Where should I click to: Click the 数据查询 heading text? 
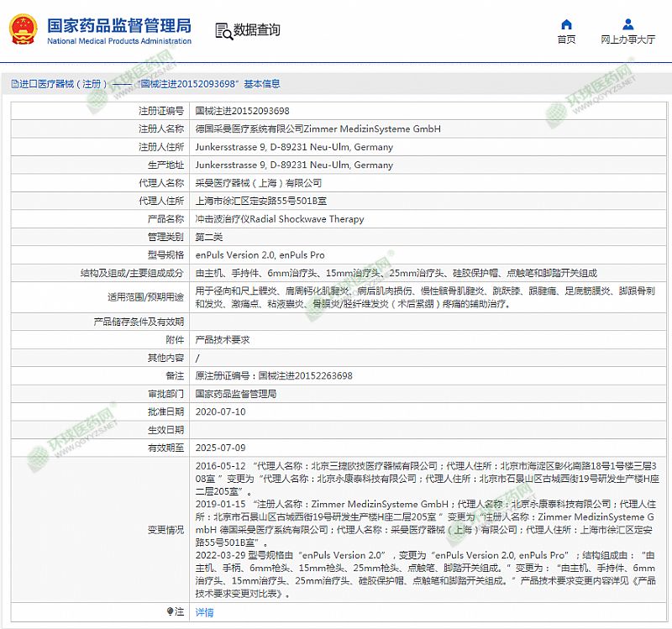pyautogui.click(x=257, y=30)
